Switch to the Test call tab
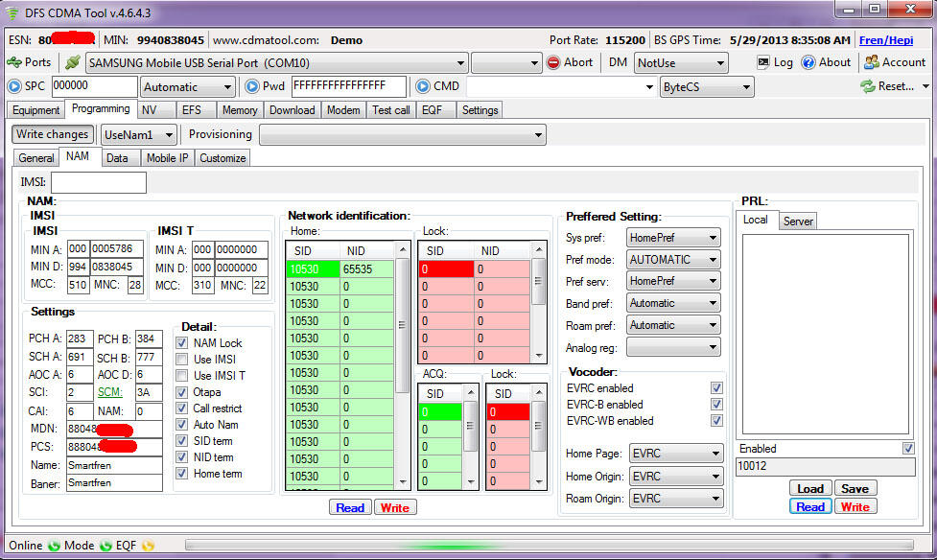 pyautogui.click(x=390, y=110)
